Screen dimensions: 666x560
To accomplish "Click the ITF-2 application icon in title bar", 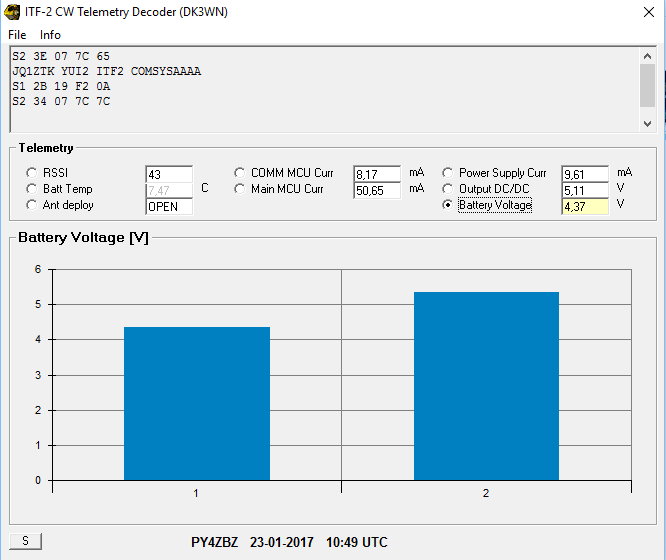I will pyautogui.click(x=11, y=12).
